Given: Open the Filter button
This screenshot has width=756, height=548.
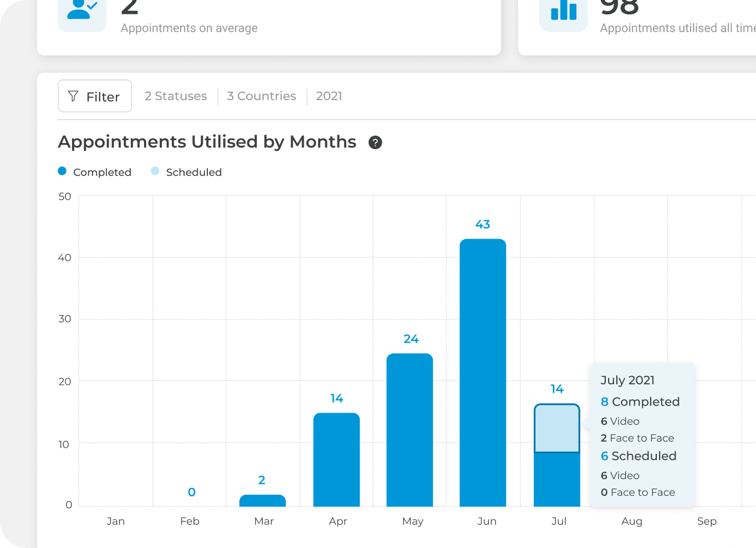Looking at the screenshot, I should [95, 97].
